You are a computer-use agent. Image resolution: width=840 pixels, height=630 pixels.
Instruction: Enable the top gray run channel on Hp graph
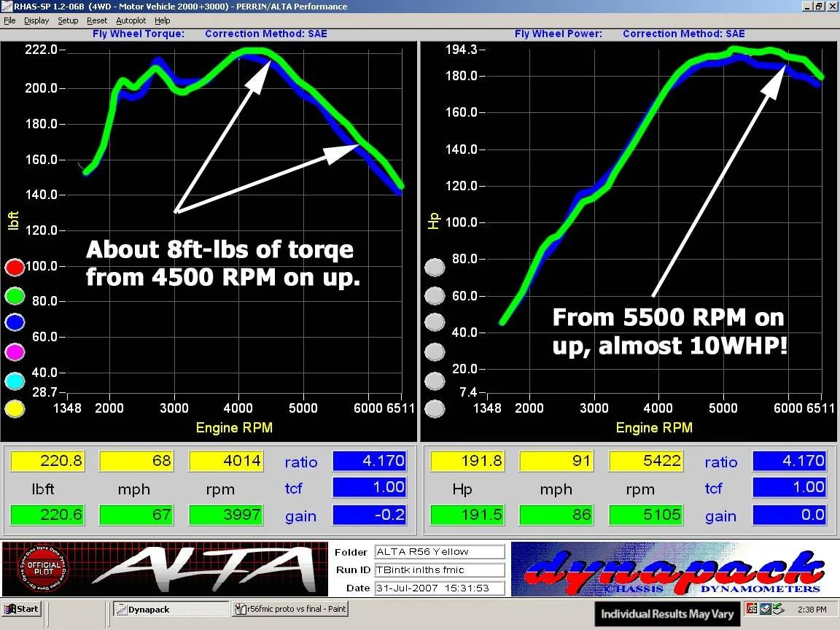(435, 268)
